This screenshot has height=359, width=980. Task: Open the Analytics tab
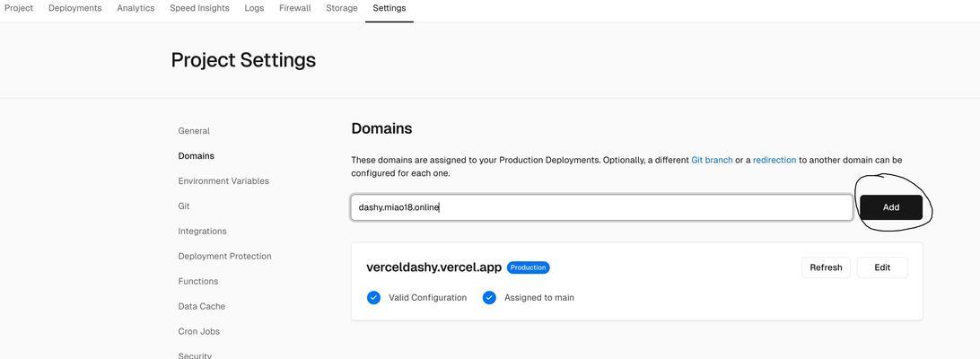(136, 8)
